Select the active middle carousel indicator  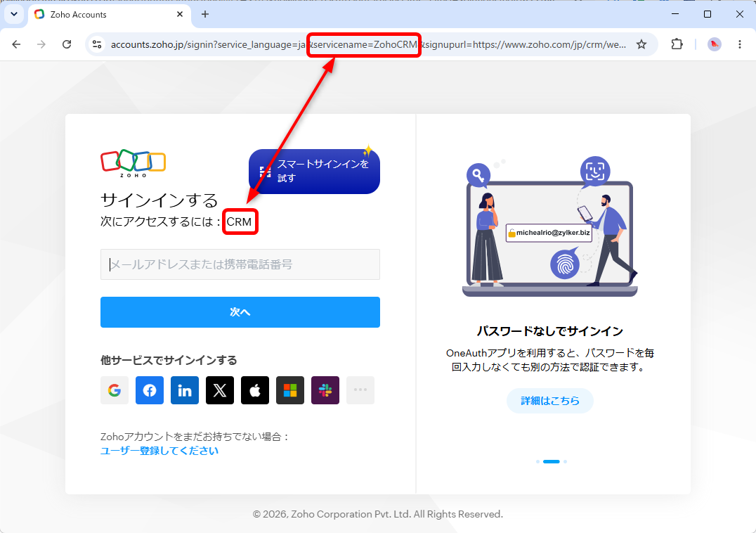coord(551,461)
